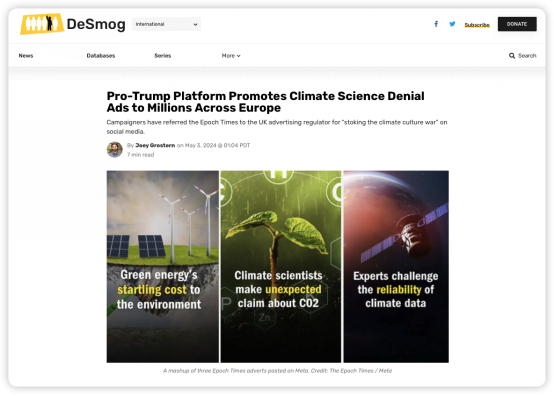Expand the International edition dropdown
The image size is (554, 396).
166,24
